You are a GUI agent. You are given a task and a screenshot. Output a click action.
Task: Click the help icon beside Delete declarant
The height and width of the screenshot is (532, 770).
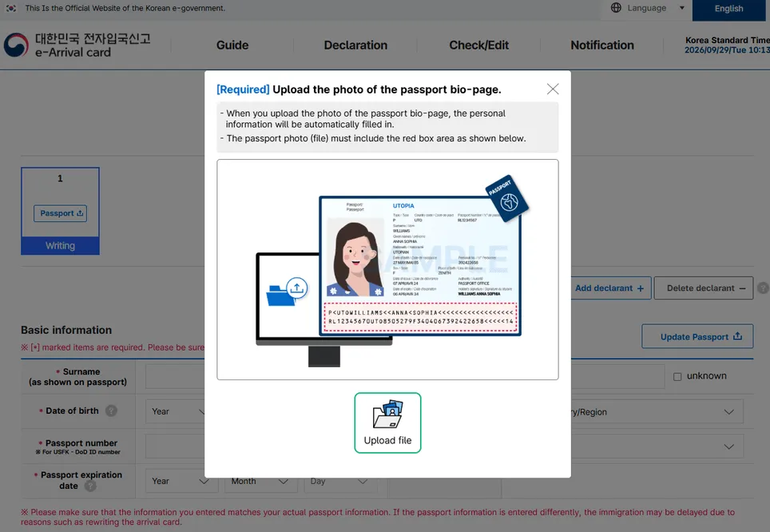tap(763, 288)
